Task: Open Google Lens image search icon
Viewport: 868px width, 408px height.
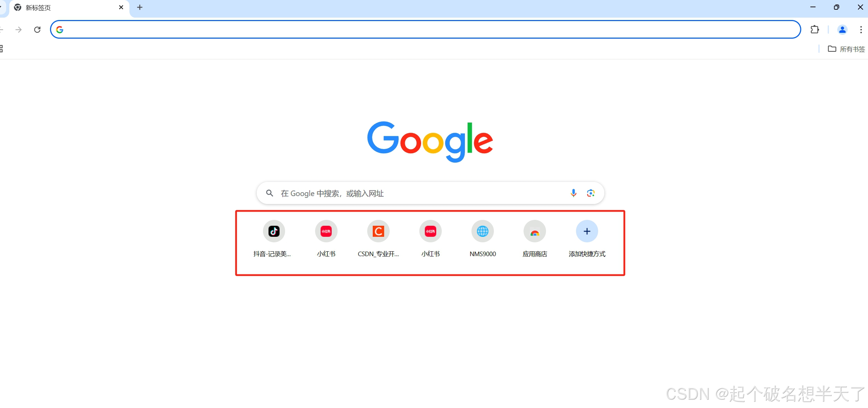Action: tap(591, 193)
